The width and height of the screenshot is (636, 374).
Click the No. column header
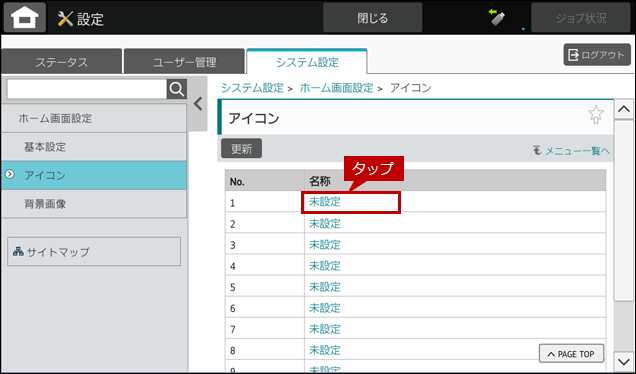(265, 181)
